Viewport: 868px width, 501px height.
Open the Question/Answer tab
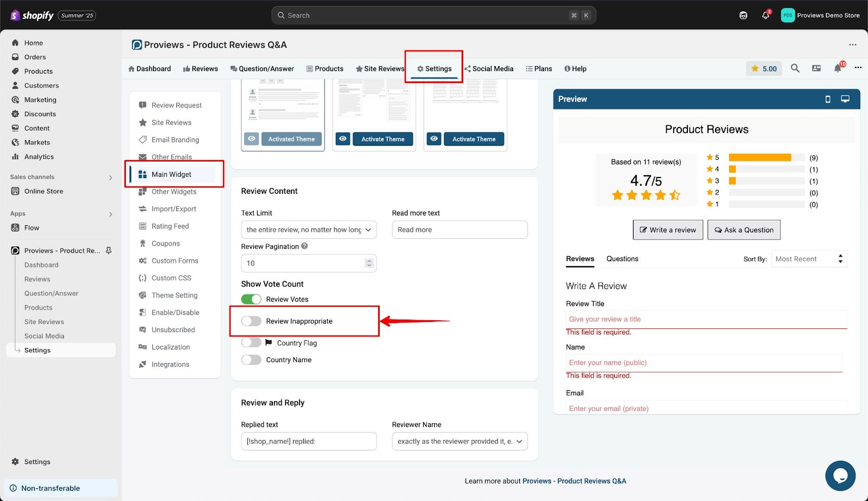point(262,69)
